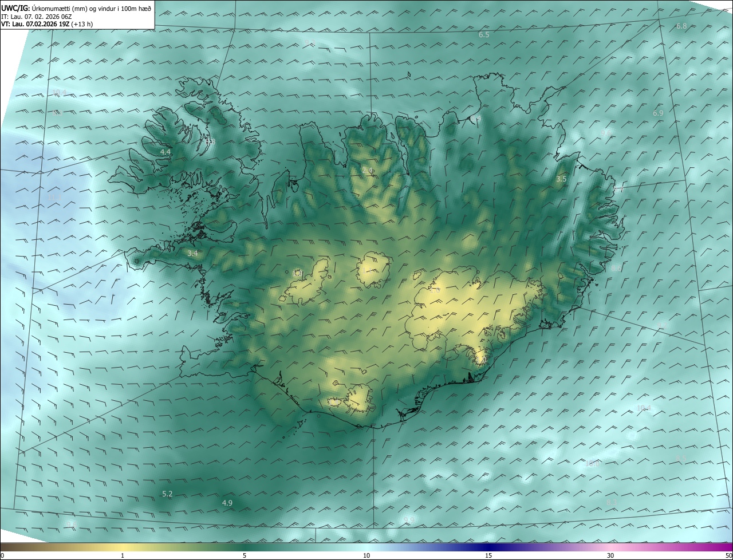Click the pale pink section of the legend color bar
Viewport: 733px width, 560px height.
[x=610, y=547]
